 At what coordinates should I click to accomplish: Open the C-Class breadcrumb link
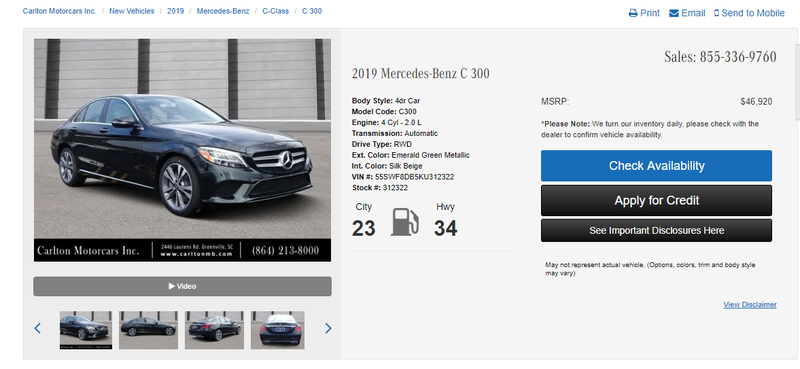coord(276,11)
